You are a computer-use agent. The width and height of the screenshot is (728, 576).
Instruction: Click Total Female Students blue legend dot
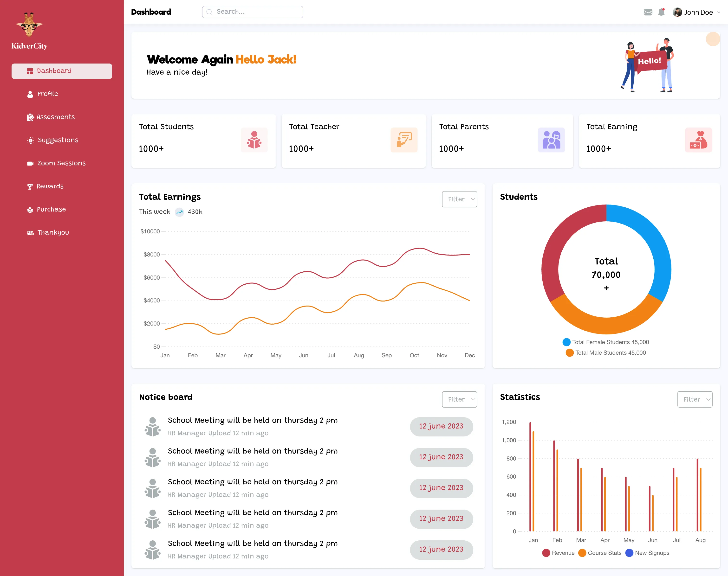click(x=566, y=342)
